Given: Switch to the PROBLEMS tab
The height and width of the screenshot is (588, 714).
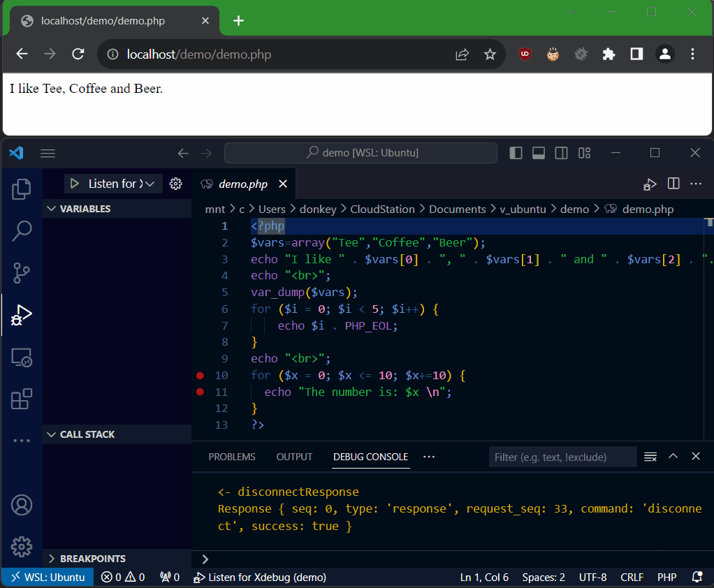Looking at the screenshot, I should click(x=231, y=457).
